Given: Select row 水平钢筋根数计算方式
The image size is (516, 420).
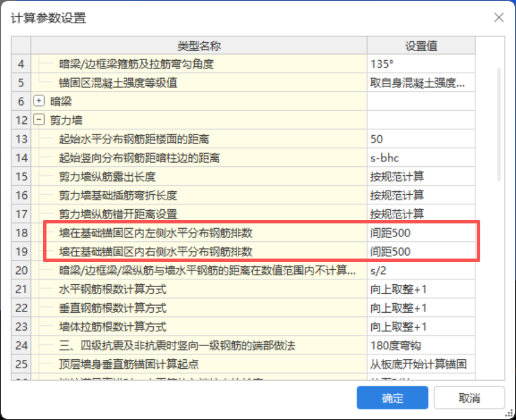Looking at the screenshot, I should [x=199, y=289].
